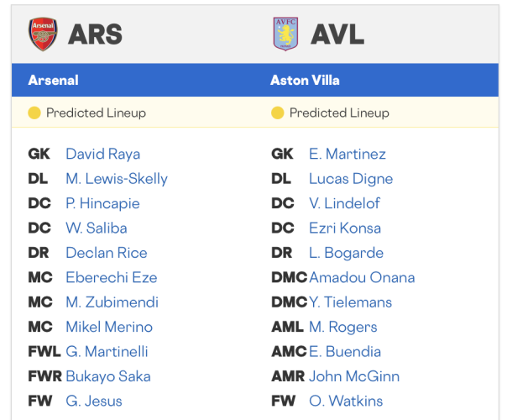Open Eberechi Eze player link
The height and width of the screenshot is (420, 507).
coord(111,277)
